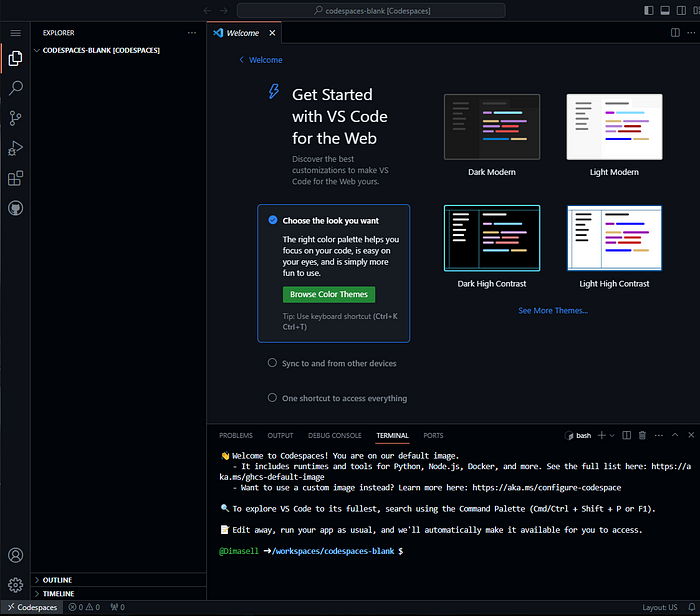Choose the Light High Contrast theme thumbnail

point(614,238)
